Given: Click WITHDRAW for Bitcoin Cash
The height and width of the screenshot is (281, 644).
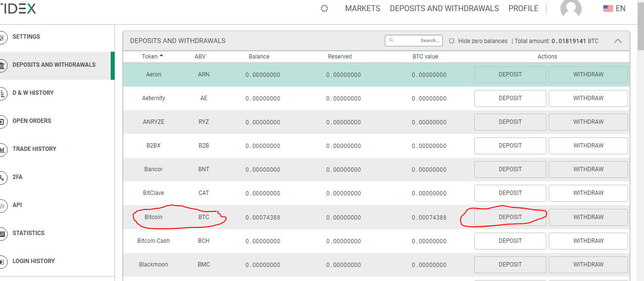Looking at the screenshot, I should [588, 241].
